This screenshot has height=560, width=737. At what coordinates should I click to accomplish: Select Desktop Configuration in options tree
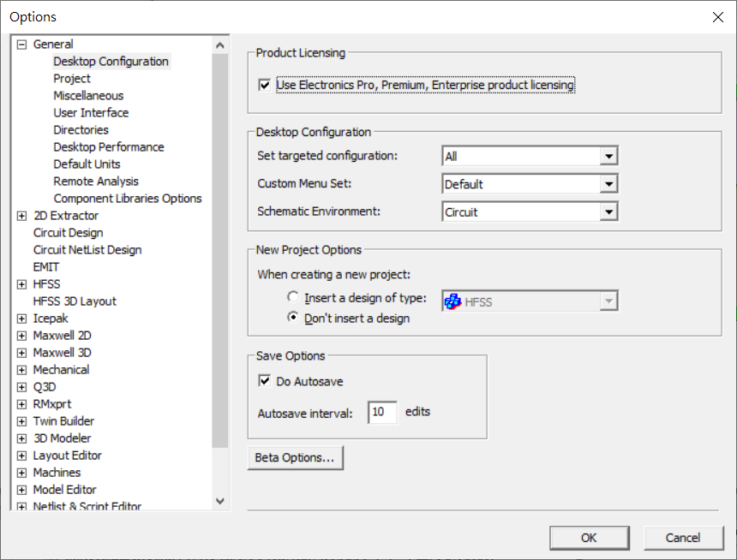click(x=111, y=62)
